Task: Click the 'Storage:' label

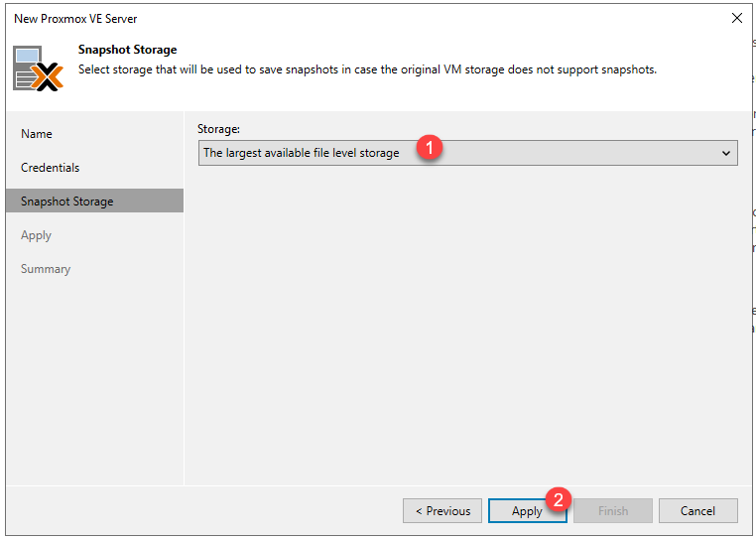Action: click(218, 129)
